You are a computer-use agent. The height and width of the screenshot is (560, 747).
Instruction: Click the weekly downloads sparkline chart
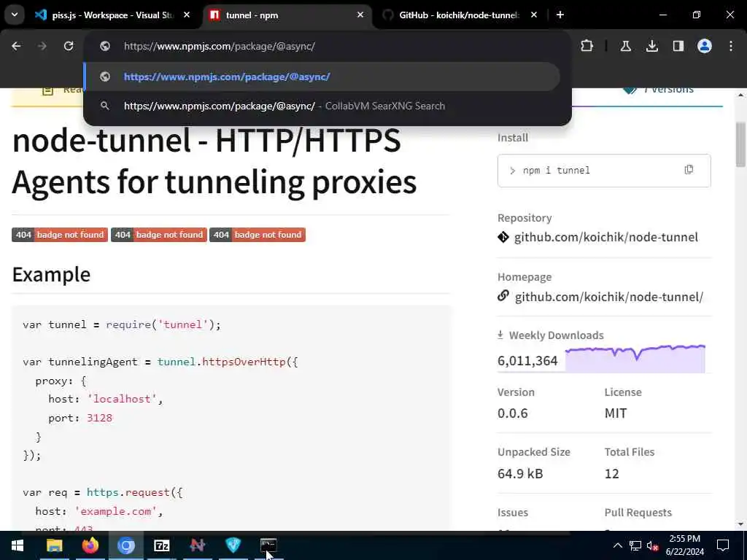[x=635, y=359]
